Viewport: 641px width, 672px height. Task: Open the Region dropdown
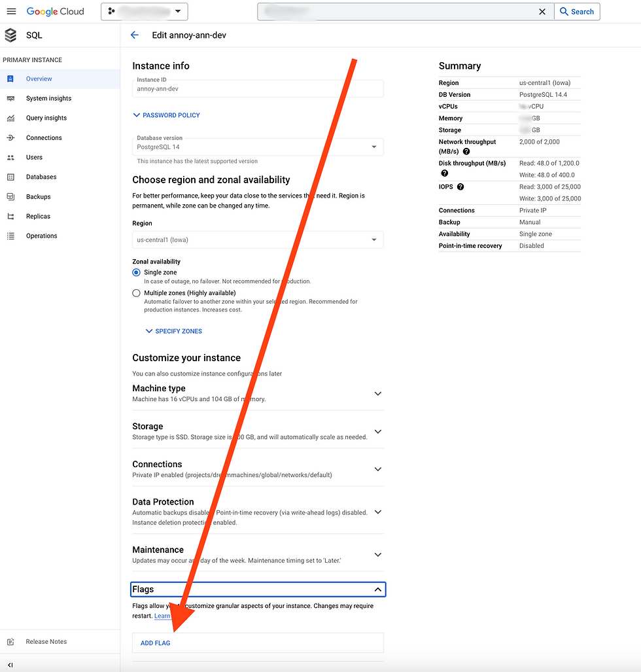click(x=258, y=240)
